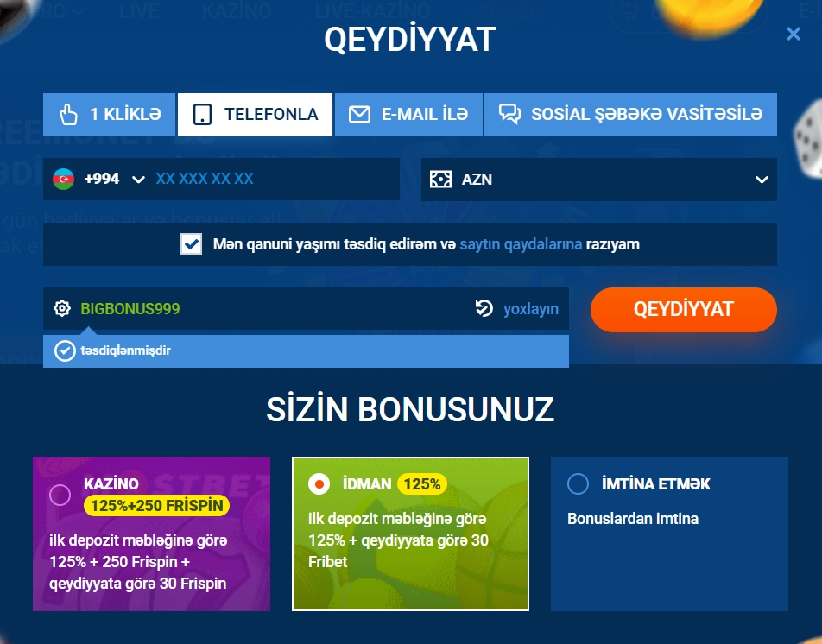This screenshot has height=644, width=822.
Task: Click the yellow 125% badge on İDMAN card
Action: [422, 483]
